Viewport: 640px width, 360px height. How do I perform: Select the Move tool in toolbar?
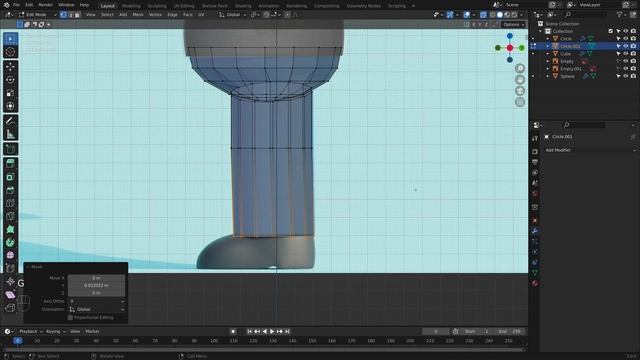tap(10, 67)
